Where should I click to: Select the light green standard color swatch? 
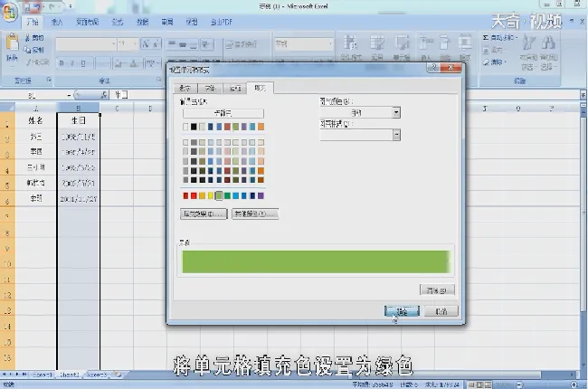(219, 195)
